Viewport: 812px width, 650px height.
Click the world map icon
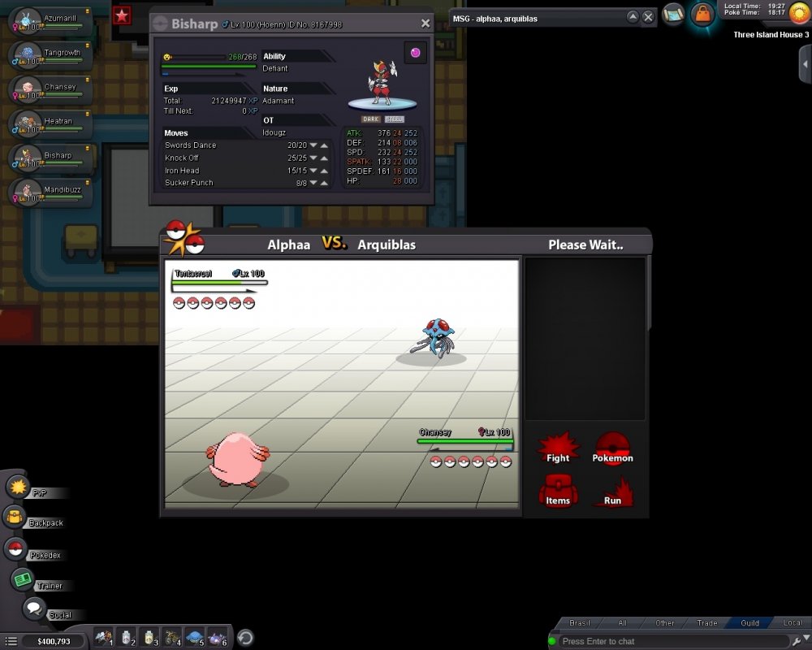pos(673,13)
